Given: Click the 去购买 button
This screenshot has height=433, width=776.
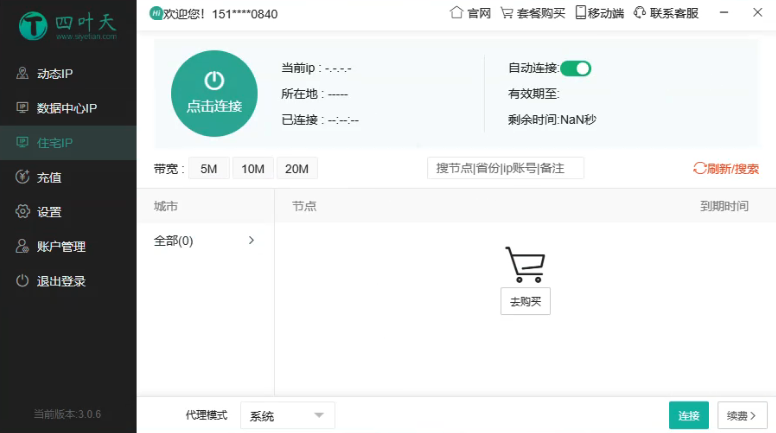Looking at the screenshot, I should (x=525, y=301).
